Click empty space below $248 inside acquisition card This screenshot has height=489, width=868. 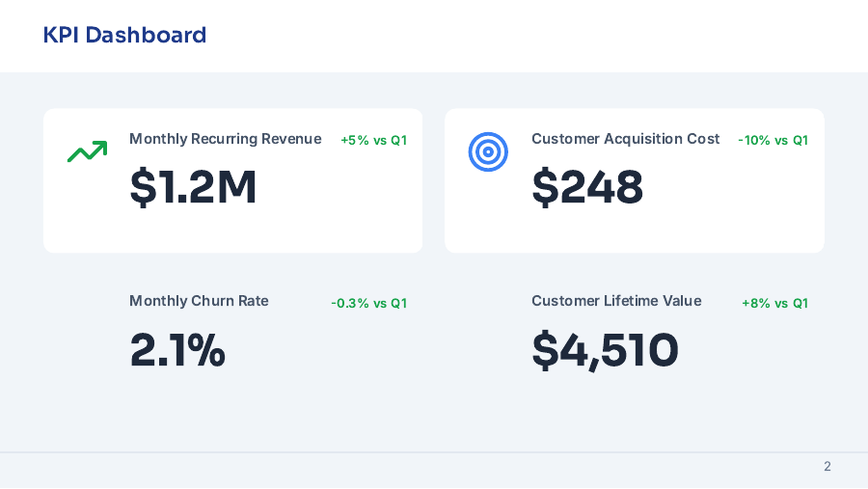tap(634, 231)
